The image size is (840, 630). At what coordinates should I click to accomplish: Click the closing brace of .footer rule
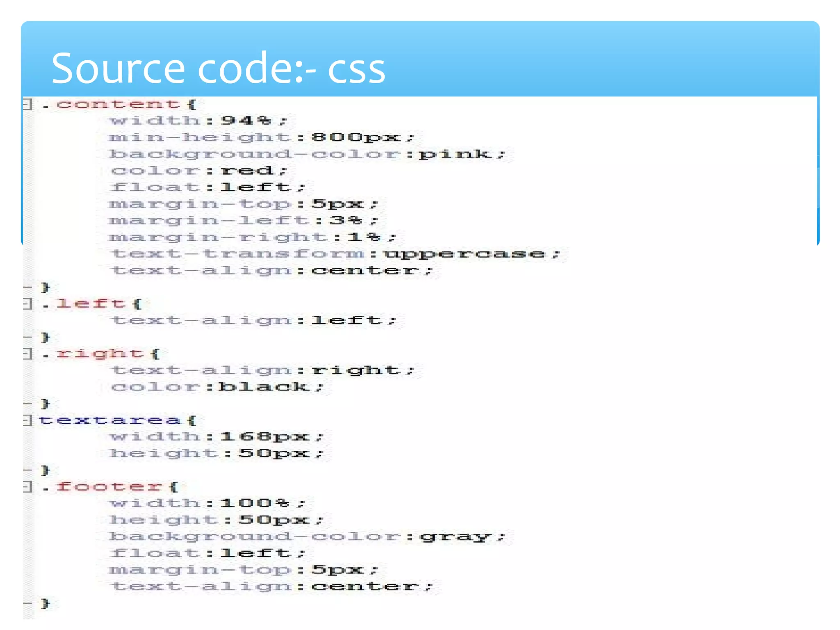point(45,603)
